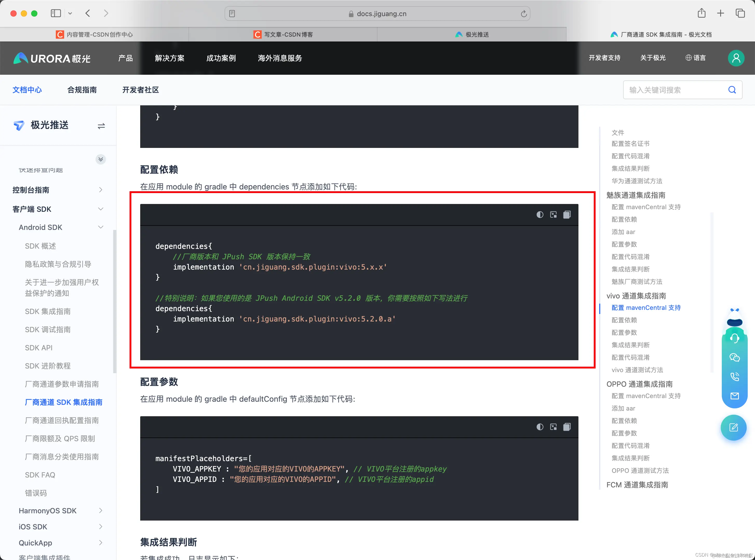Switch to the 写文章-CSDN博客 browser tab

[x=283, y=35]
